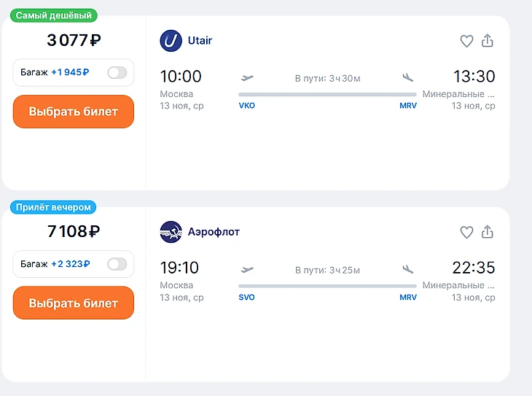Add Аэрофлот flight to favorites heart
Screen dimensions: 532x396
pos(466,233)
